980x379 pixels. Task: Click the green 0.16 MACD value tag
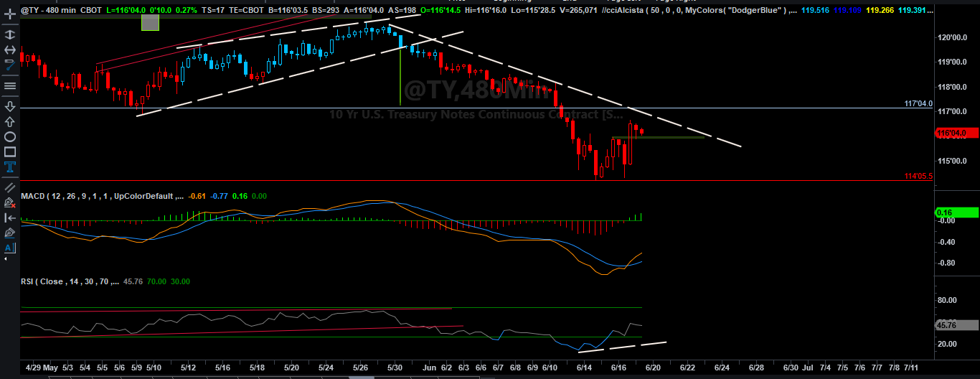(x=956, y=212)
